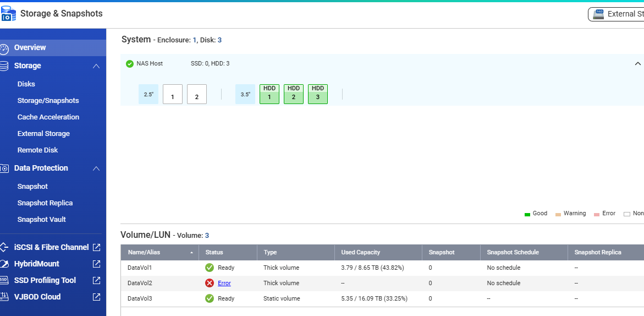
Task: Click the External storage button
Action: pyautogui.click(x=616, y=14)
